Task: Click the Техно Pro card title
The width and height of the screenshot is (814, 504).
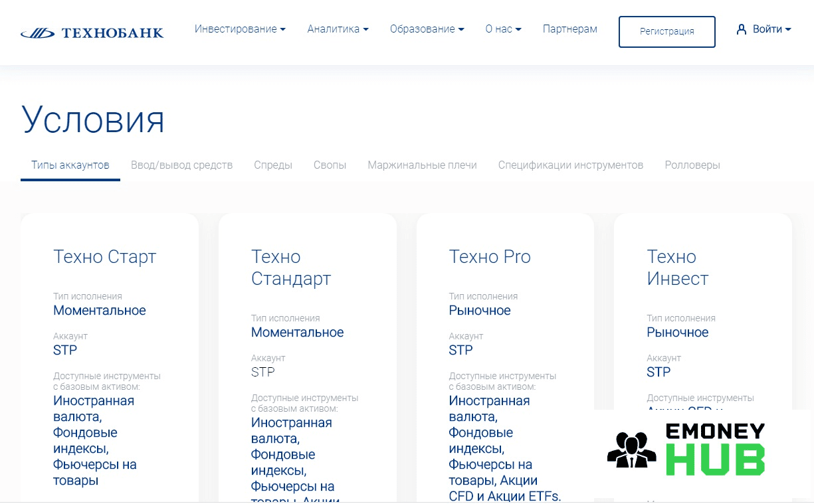Action: (x=490, y=257)
